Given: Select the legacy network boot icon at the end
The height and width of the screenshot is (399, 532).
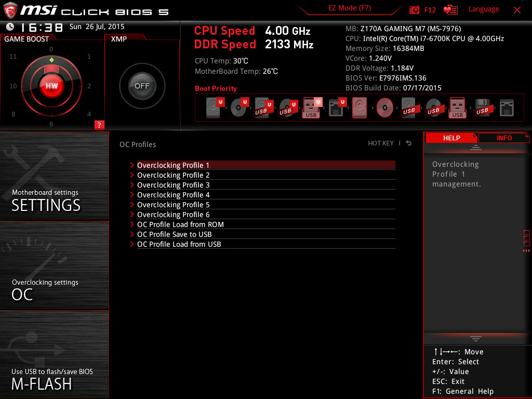Looking at the screenshot, I should coord(507,108).
